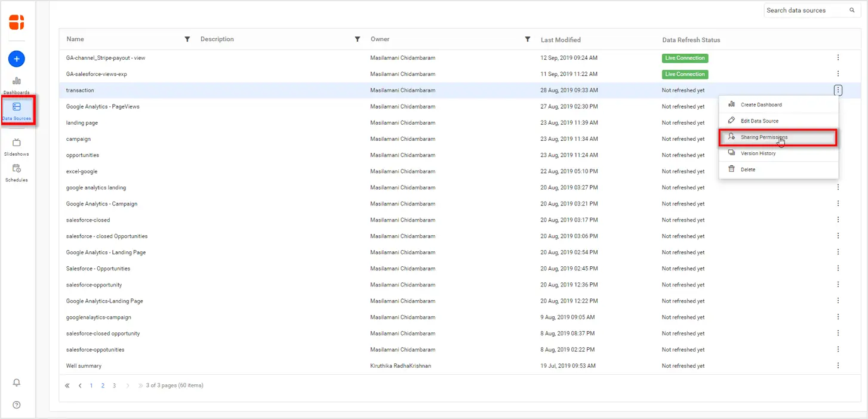Image resolution: width=868 pixels, height=419 pixels.
Task: Jump to the first page arrow
Action: coord(67,386)
